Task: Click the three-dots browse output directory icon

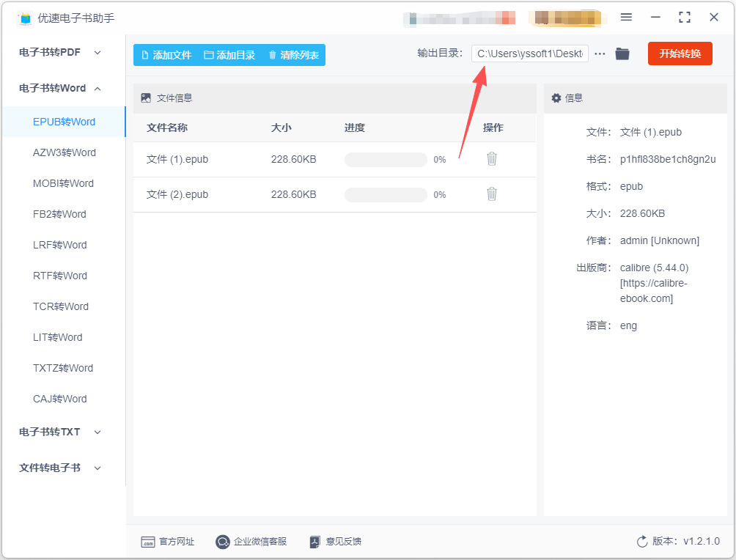Action: pyautogui.click(x=600, y=54)
